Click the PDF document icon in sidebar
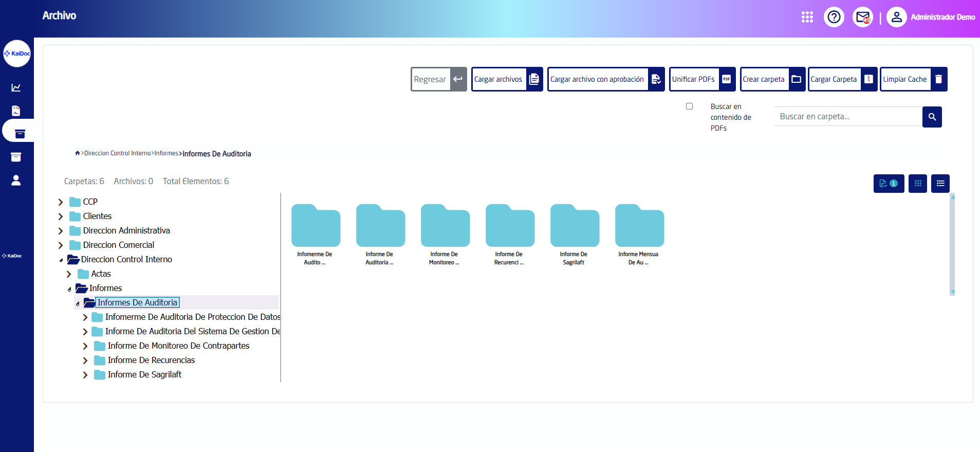Screen dimensions: 980x452 point(16,111)
